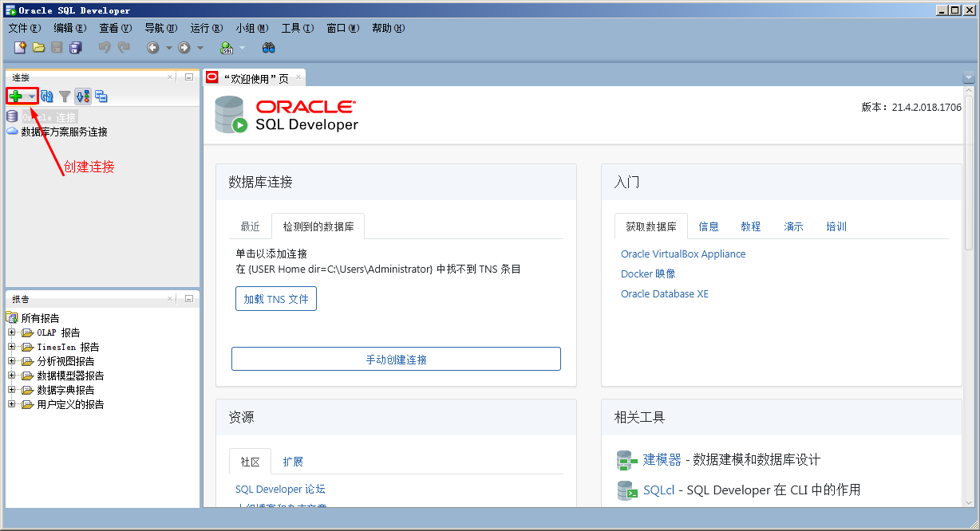980x531 pixels.
Task: Click the Save All toolbar icon
Action: 74,47
